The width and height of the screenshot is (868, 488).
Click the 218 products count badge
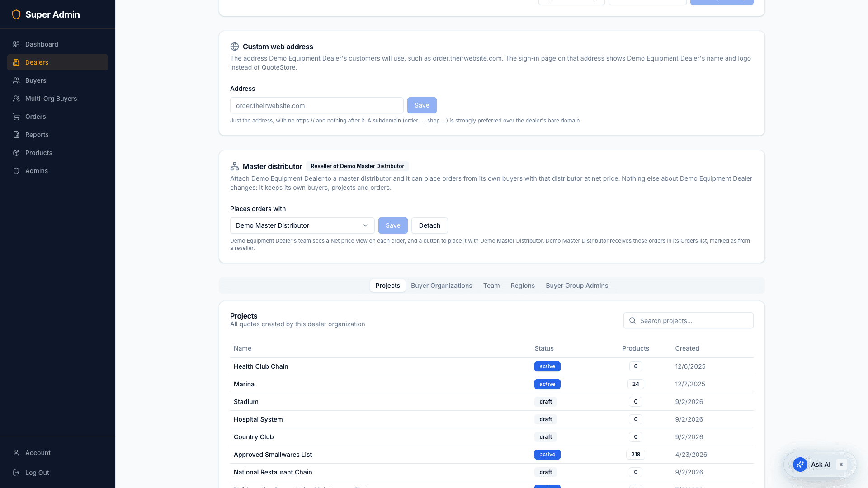pyautogui.click(x=636, y=455)
